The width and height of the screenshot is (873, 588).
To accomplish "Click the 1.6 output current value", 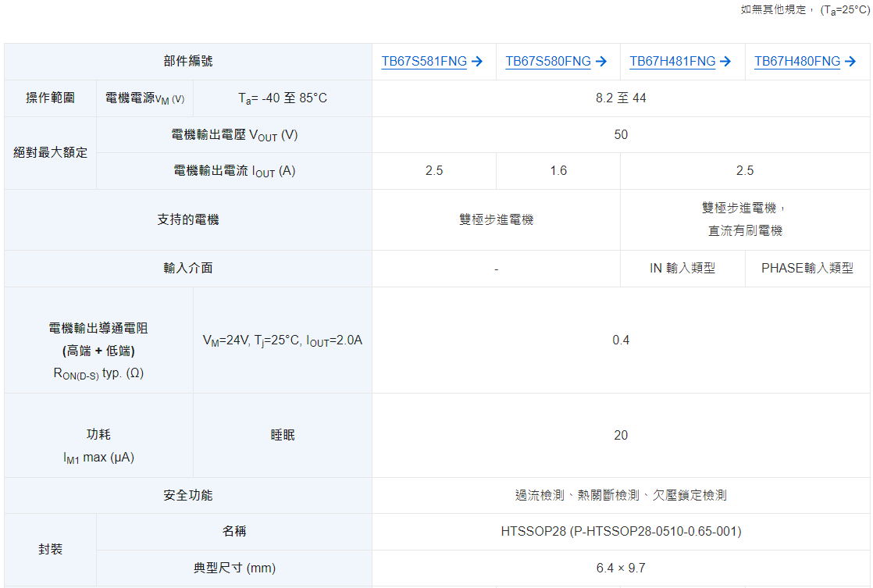I will [x=558, y=171].
